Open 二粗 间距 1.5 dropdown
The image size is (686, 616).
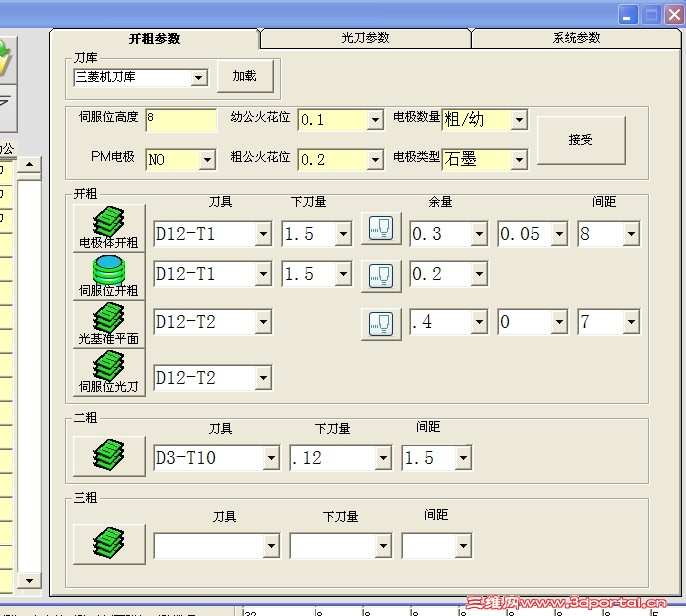tap(463, 458)
